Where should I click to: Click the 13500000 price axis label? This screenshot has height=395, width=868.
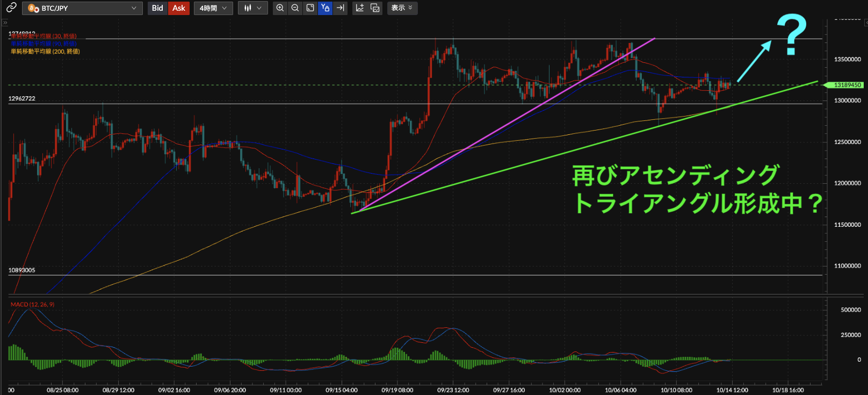(847, 60)
